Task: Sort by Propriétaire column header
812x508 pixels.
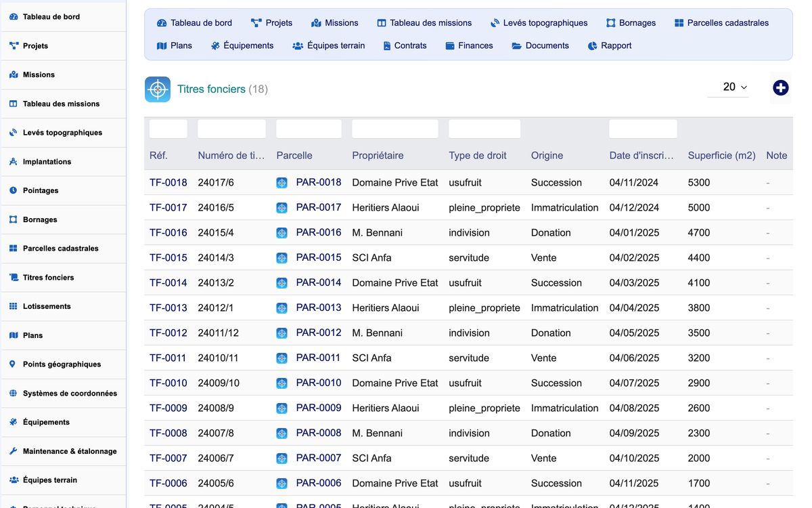Action: 378,156
